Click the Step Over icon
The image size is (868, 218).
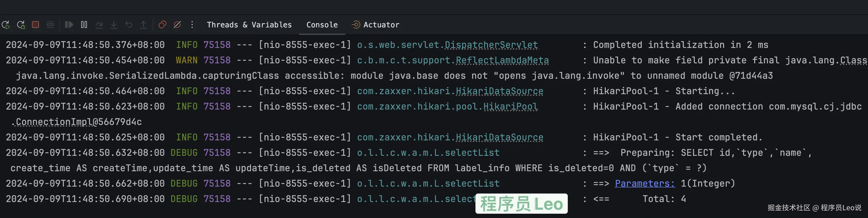click(99, 25)
